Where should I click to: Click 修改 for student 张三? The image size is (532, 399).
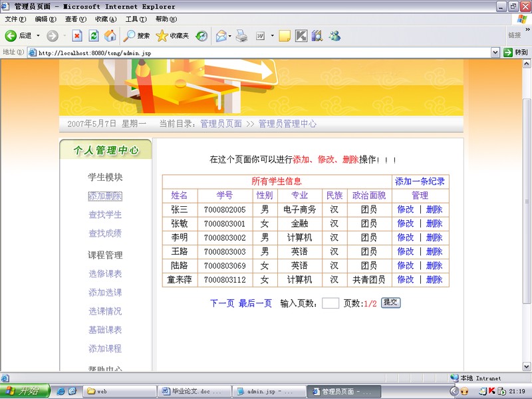coord(406,209)
